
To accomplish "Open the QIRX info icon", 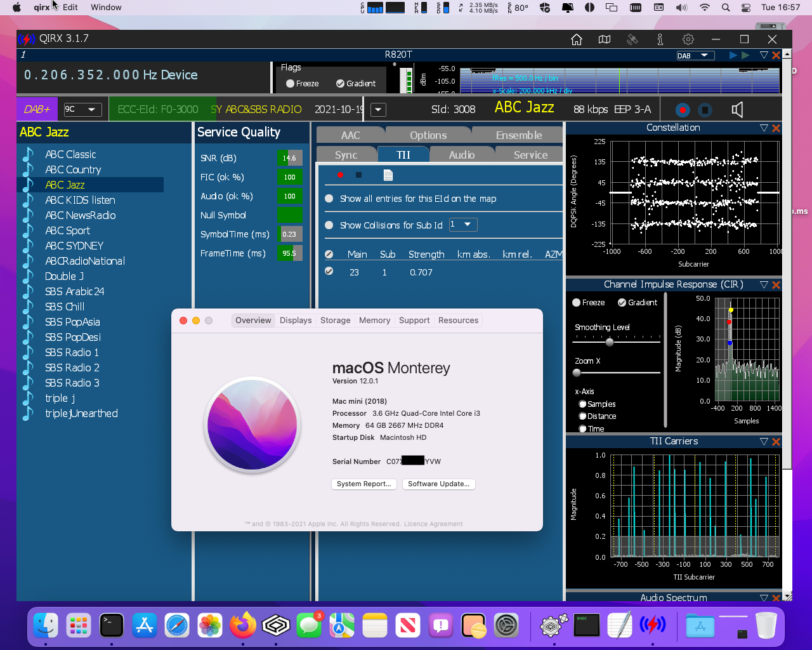I will [x=660, y=39].
